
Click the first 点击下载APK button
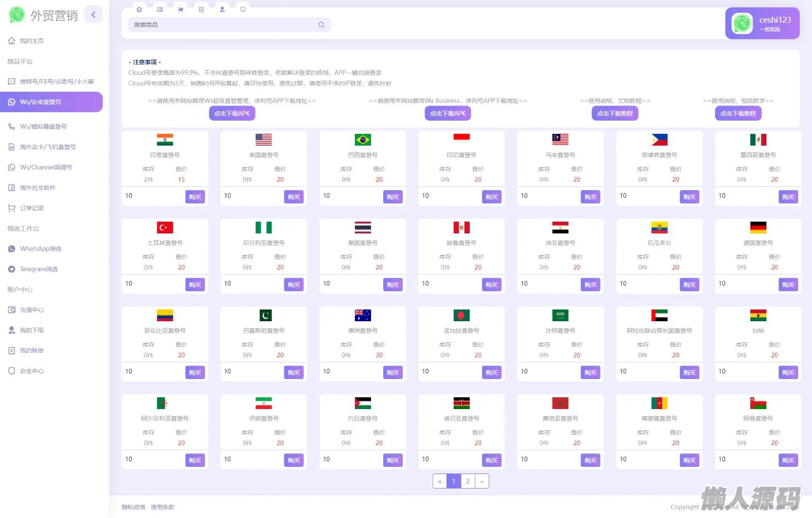click(x=232, y=113)
